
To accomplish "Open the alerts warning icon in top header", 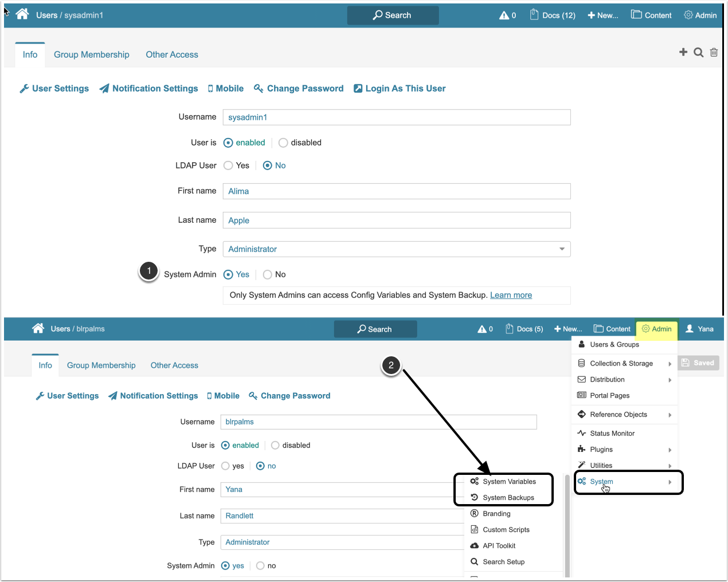I will (x=507, y=15).
